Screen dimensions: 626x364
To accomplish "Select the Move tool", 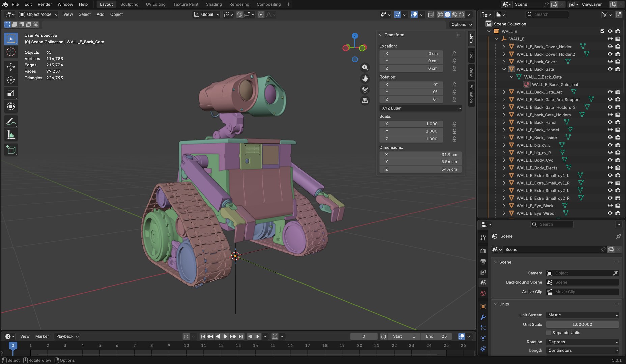I will [x=11, y=67].
